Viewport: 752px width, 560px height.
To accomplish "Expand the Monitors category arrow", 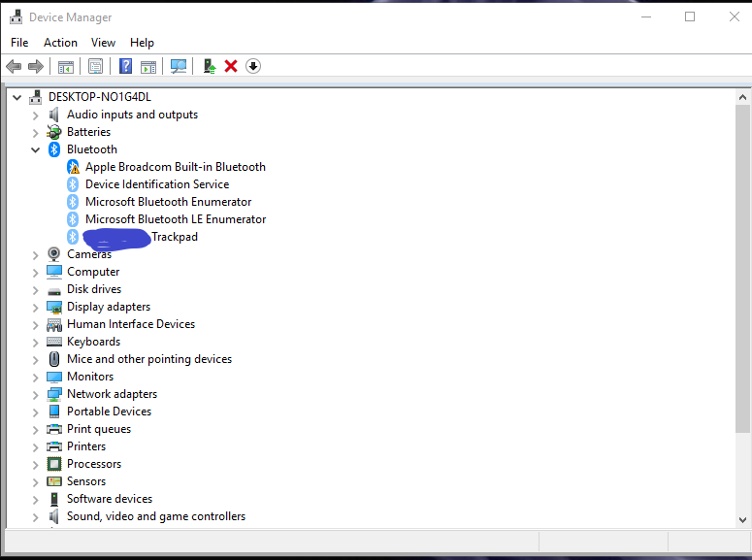I will coord(35,378).
